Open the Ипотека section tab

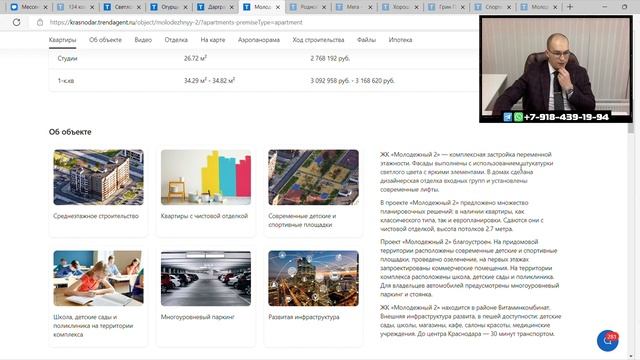400,40
